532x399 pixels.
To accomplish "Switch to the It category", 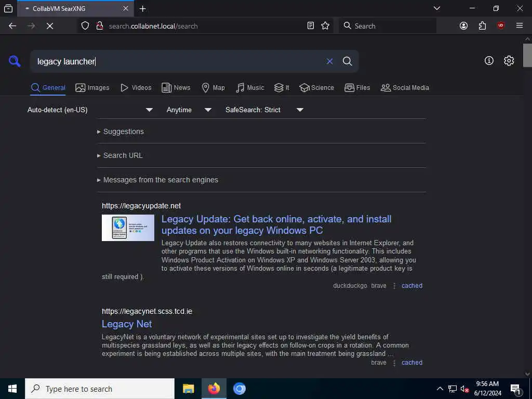I will (282, 88).
